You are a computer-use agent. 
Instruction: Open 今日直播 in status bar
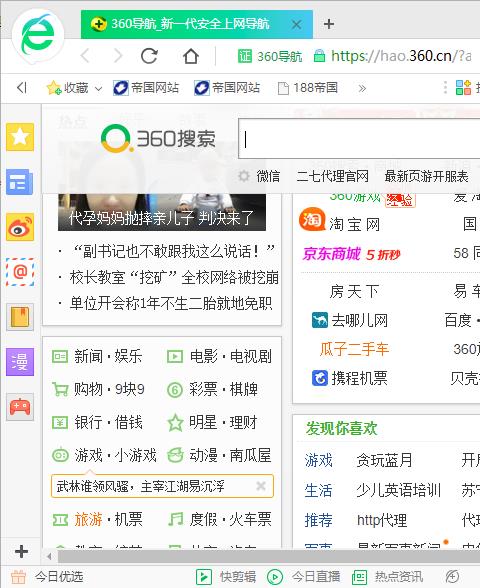tap(304, 577)
